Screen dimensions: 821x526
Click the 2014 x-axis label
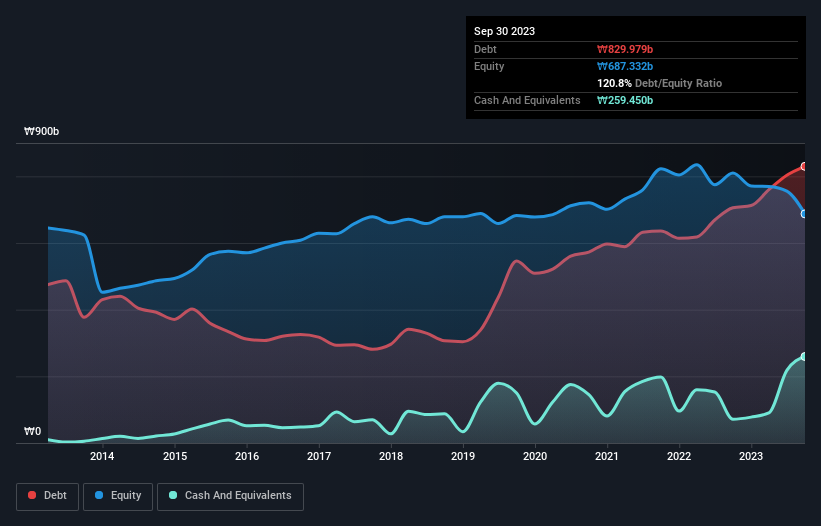(x=102, y=456)
